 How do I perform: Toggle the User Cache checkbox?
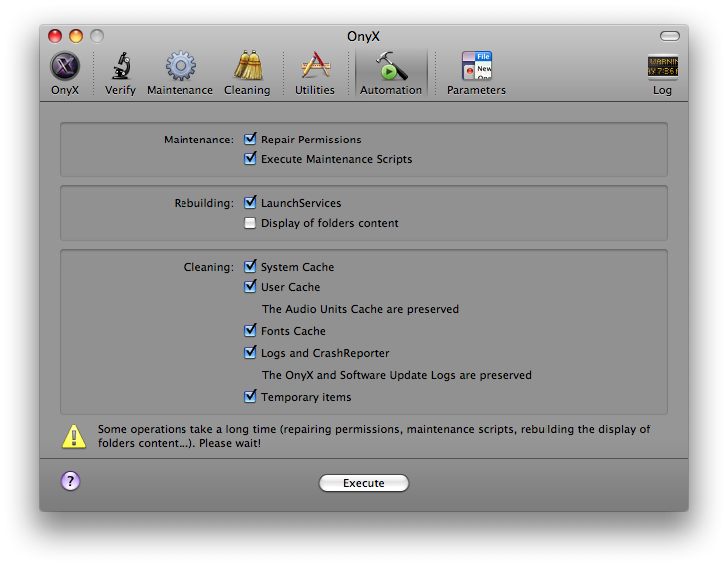point(251,287)
